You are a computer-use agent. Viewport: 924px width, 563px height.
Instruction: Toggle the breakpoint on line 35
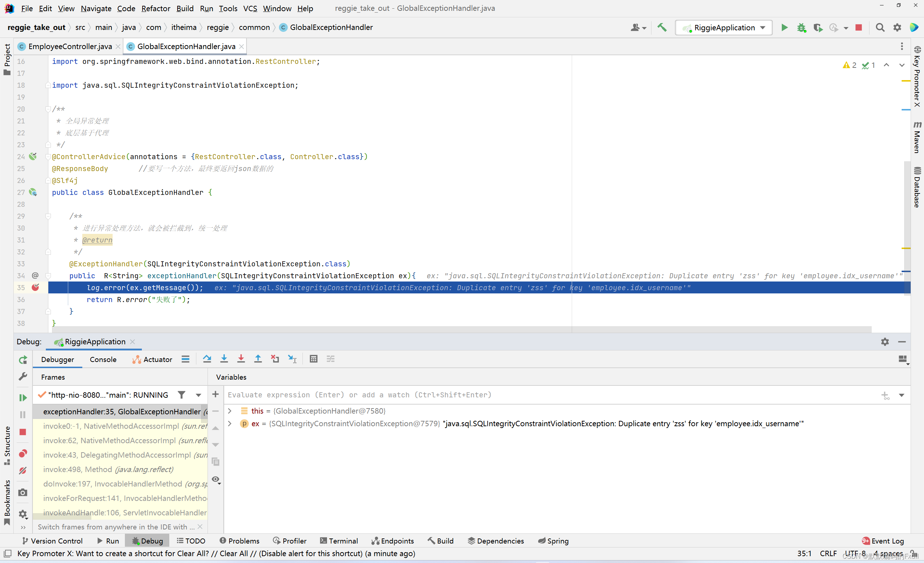(35, 288)
